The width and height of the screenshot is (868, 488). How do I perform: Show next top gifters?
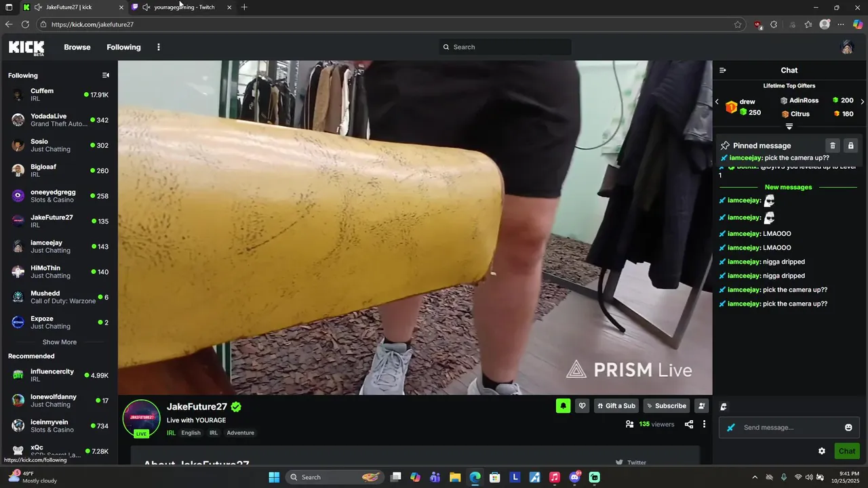tap(862, 102)
